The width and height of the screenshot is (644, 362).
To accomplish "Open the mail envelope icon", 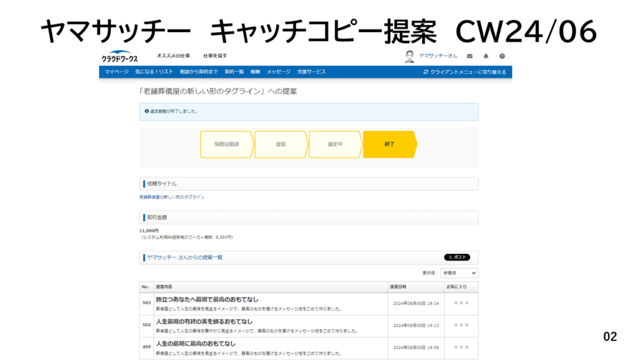I will click(469, 56).
